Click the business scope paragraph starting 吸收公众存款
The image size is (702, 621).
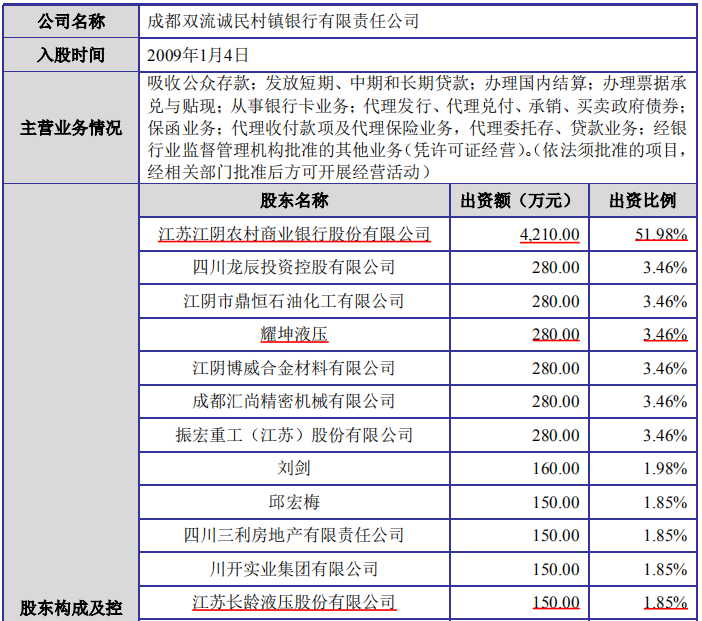pos(417,128)
